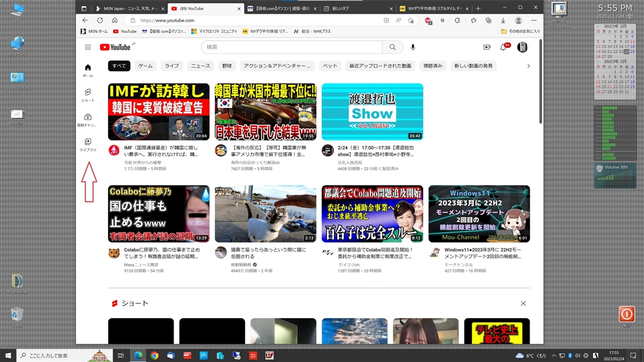Screen dimensions: 644x362
Task: Expand the hidden system tray icons chevron
Action: pyautogui.click(x=553, y=356)
